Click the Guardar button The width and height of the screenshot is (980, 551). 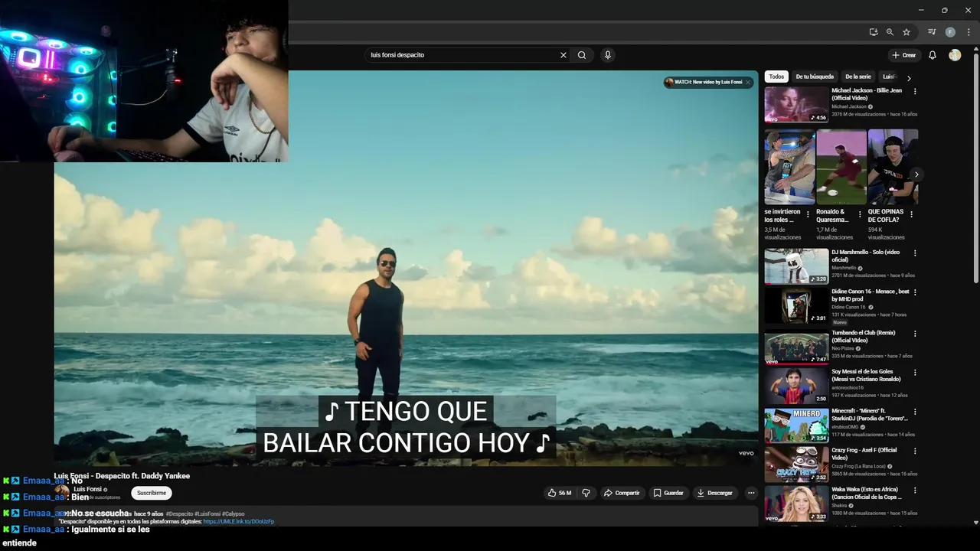tap(668, 493)
